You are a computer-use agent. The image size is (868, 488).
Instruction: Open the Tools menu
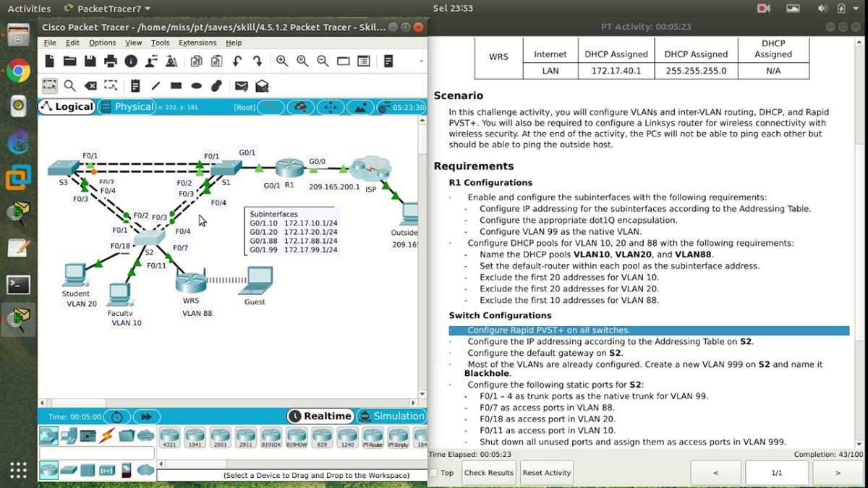(160, 43)
